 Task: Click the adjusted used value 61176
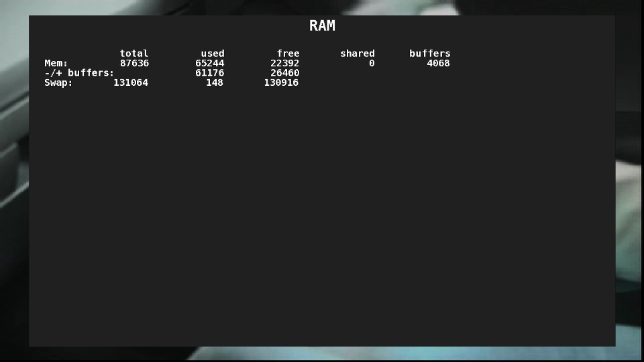coord(210,73)
